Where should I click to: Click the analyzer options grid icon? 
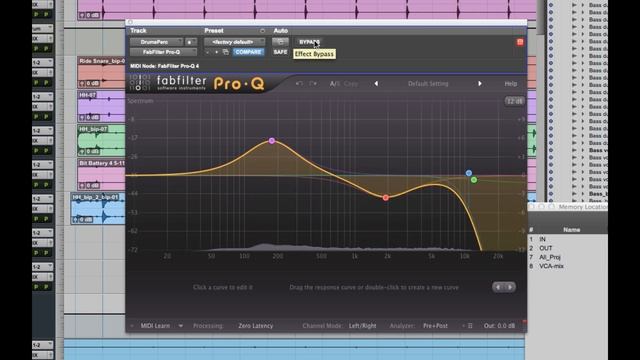[x=470, y=326]
